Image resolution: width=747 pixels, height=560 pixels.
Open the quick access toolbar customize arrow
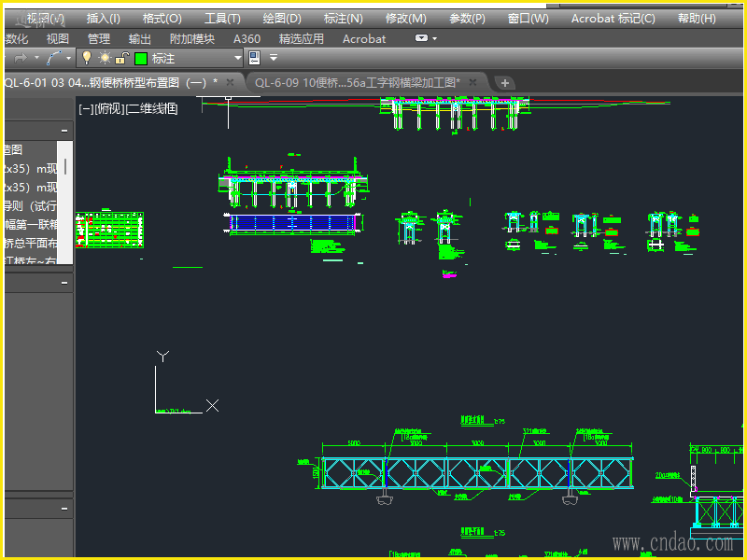point(274,58)
